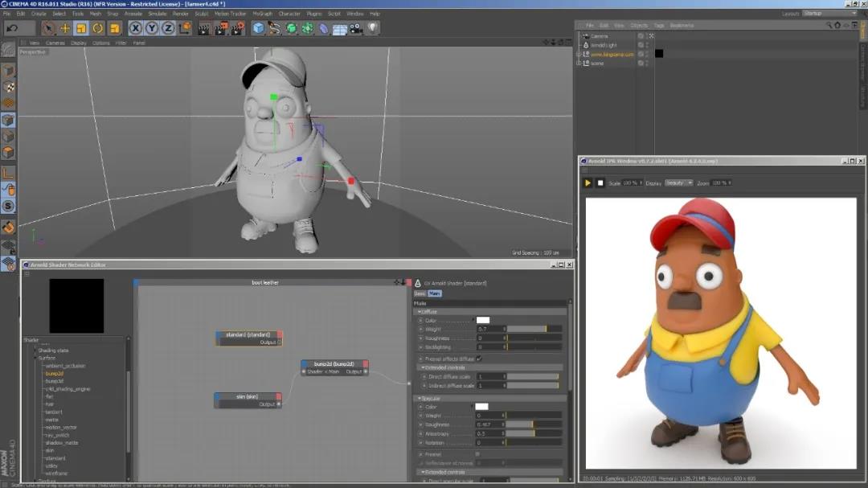
Task: Click the skin node in the network
Action: click(248, 396)
